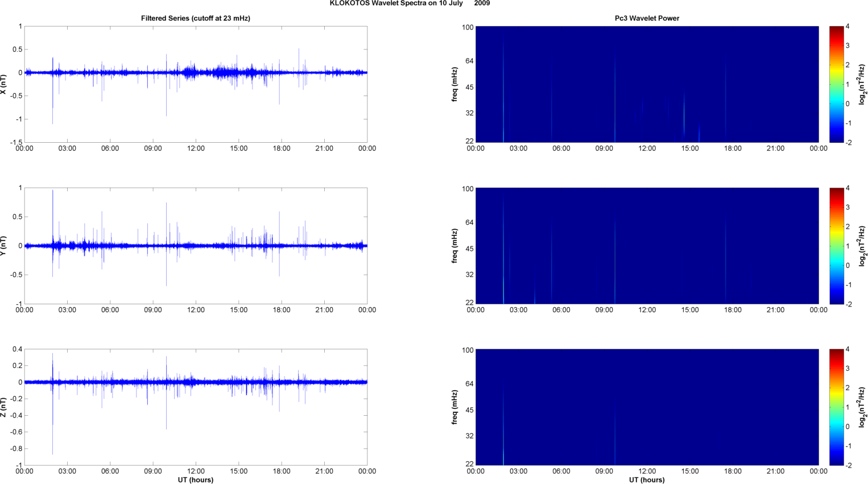This screenshot has width=868, height=484.
Task: Click the '0.2' tick on the Z (nT) axis
Action: (17, 366)
